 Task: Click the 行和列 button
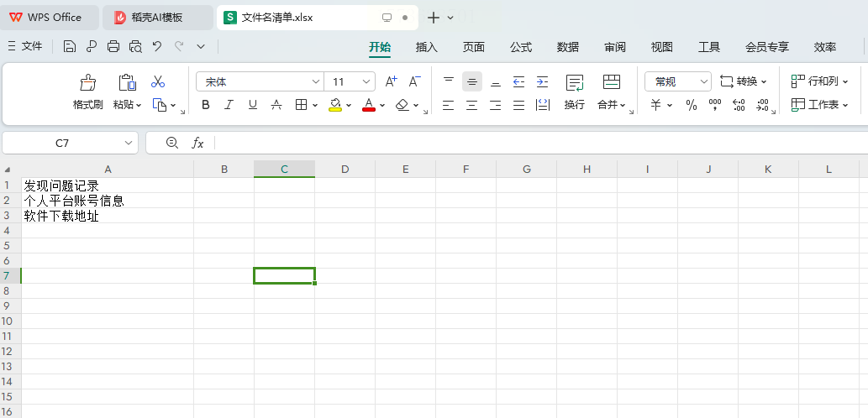(819, 81)
